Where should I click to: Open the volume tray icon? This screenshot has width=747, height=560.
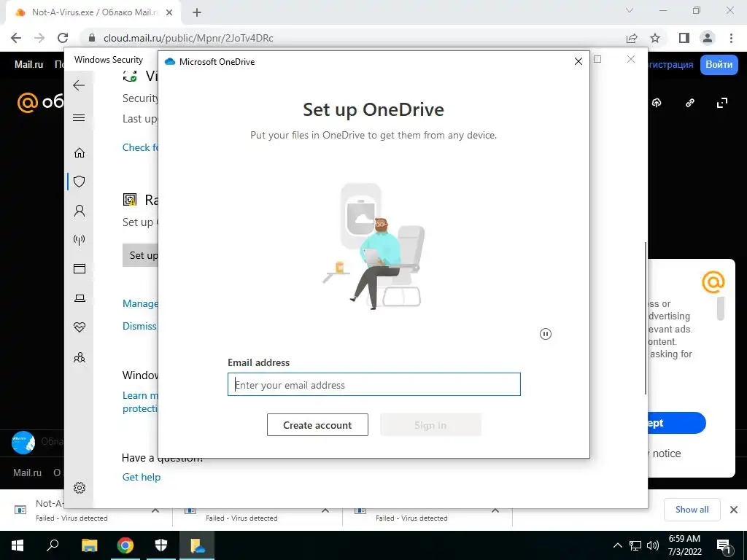pos(653,545)
